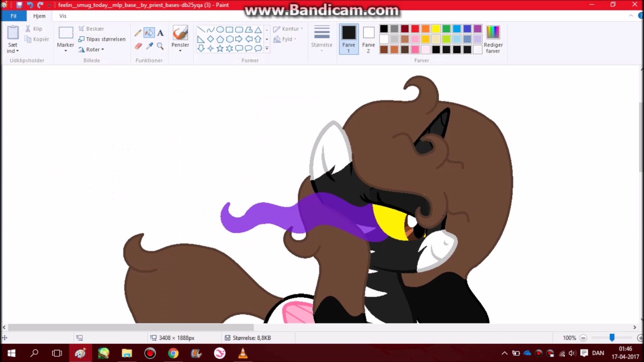Select the Fill with color bucket tool
This screenshot has height=362, width=644.
tap(149, 33)
